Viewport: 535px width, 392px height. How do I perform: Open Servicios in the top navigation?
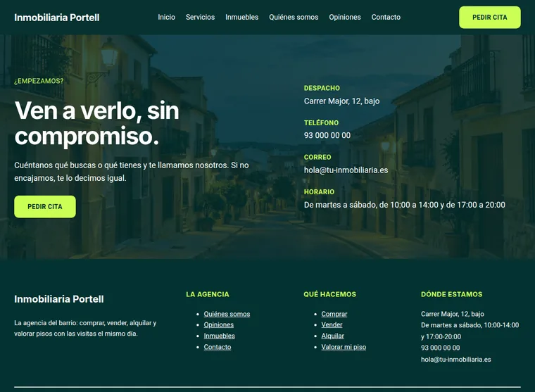[x=201, y=17]
